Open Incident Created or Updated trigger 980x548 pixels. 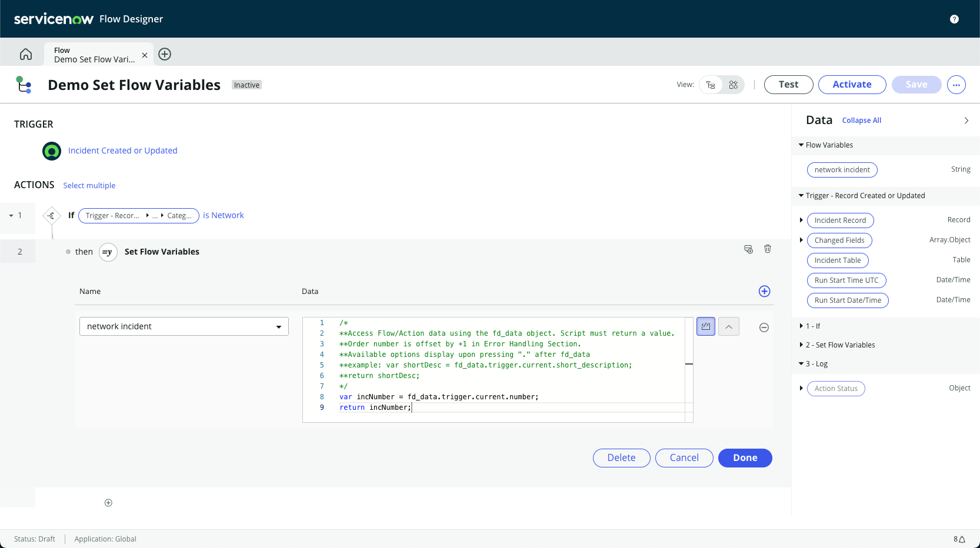(x=122, y=151)
